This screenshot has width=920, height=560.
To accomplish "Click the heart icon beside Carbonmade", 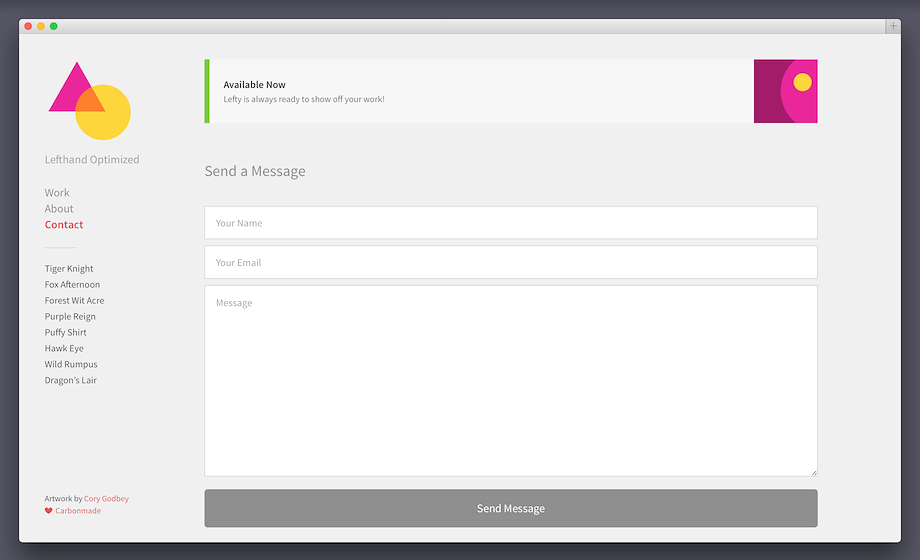I will 48,511.
